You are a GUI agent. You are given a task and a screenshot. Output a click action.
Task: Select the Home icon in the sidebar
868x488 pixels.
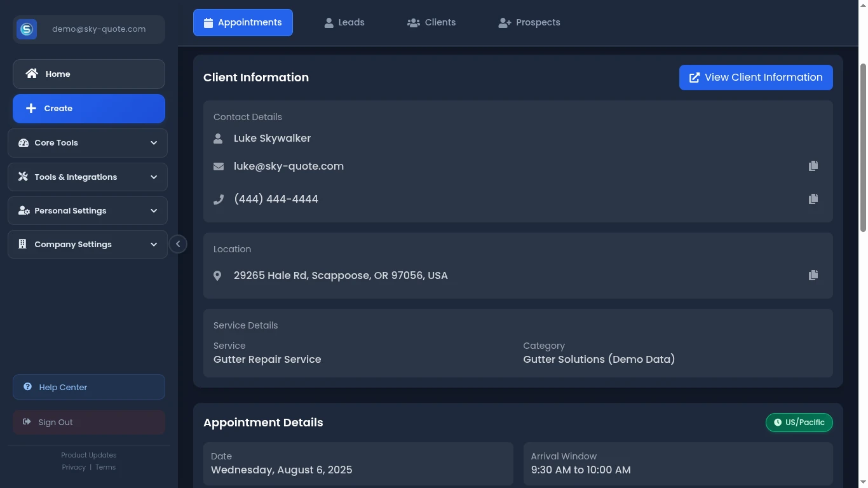coord(31,73)
